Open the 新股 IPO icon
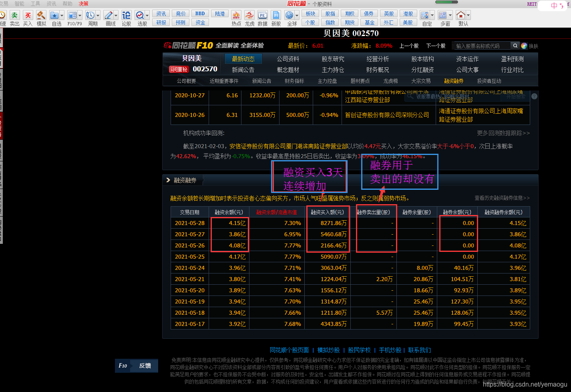 pyautogui.click(x=276, y=15)
